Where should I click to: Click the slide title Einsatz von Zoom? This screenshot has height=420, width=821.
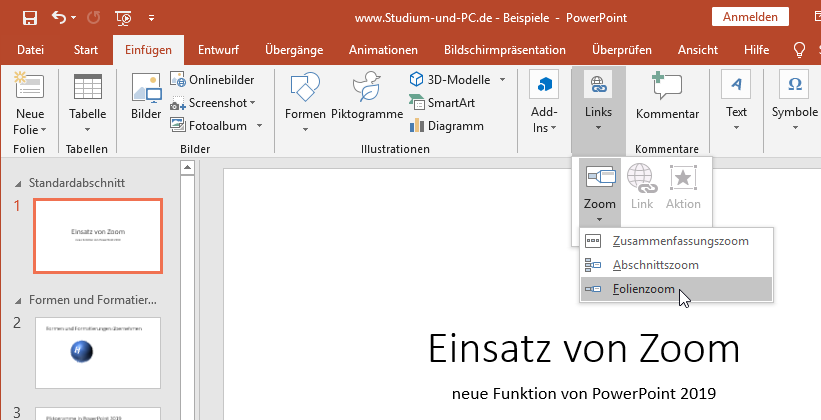[584, 349]
